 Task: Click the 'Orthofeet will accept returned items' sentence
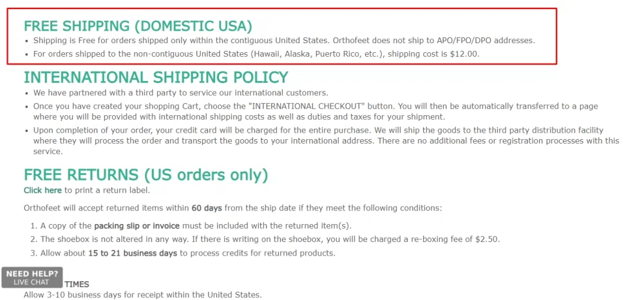tap(232, 208)
